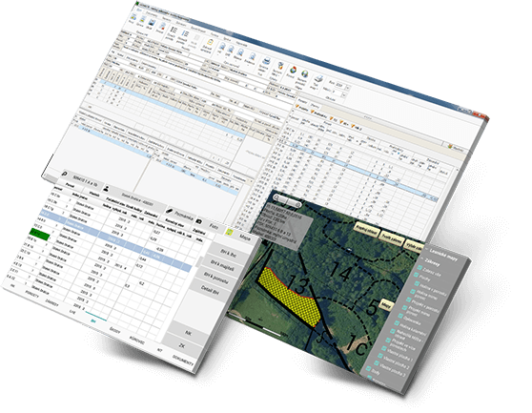Click the funnel filter icon in ribbon
This screenshot has width=532, height=413.
pyautogui.click(x=280, y=65)
